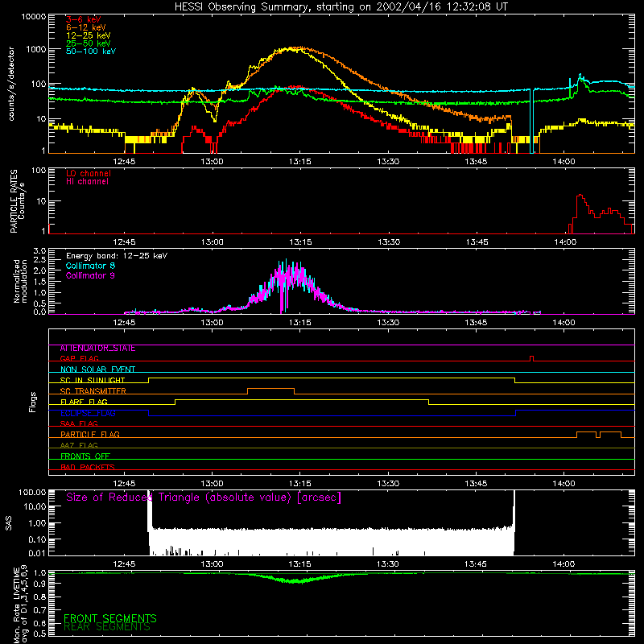The width and height of the screenshot is (644, 644).
Task: Click 12:45 label under the count-rate plot
Action: tap(124, 162)
